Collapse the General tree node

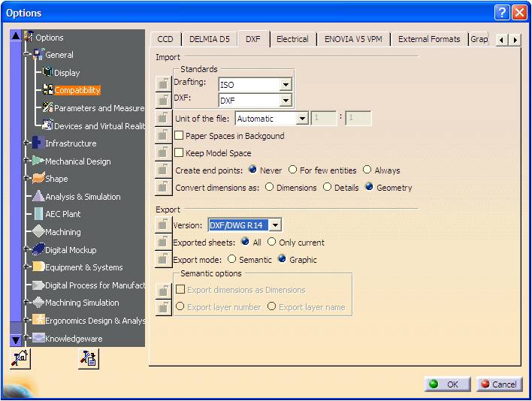[26, 54]
